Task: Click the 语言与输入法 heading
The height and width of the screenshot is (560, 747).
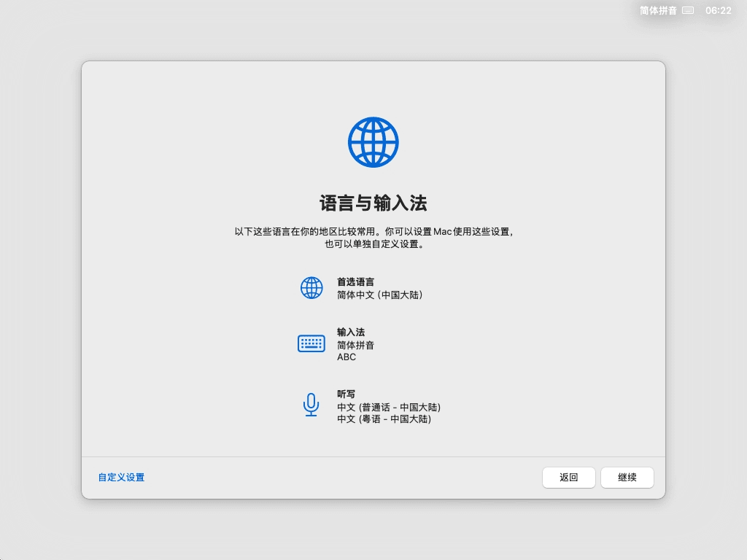Action: 373,203
